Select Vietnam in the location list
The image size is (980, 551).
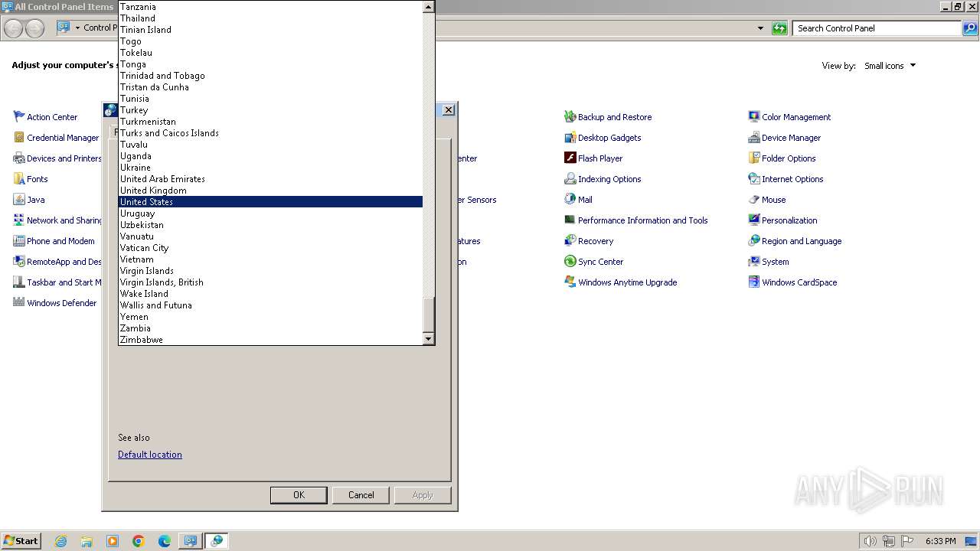click(270, 259)
